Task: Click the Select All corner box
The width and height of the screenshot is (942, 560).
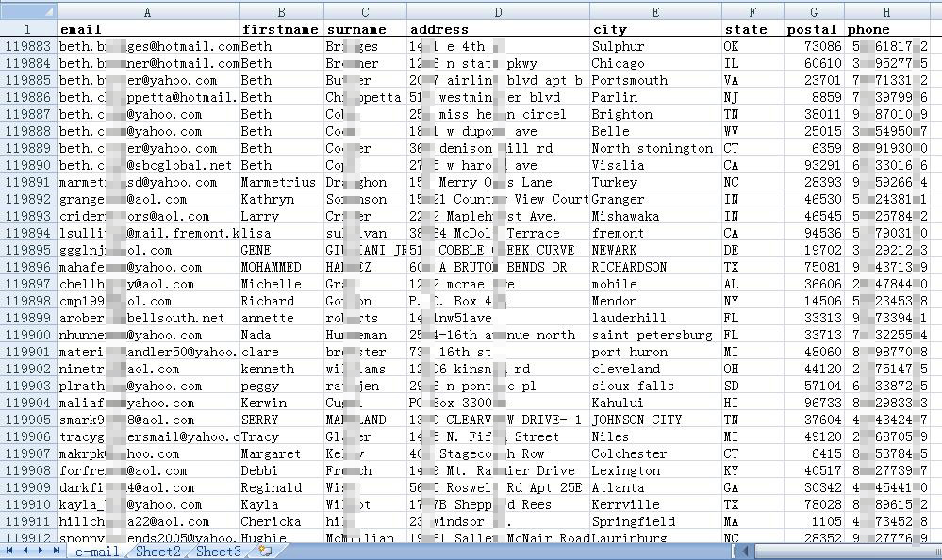Action: 28,12
